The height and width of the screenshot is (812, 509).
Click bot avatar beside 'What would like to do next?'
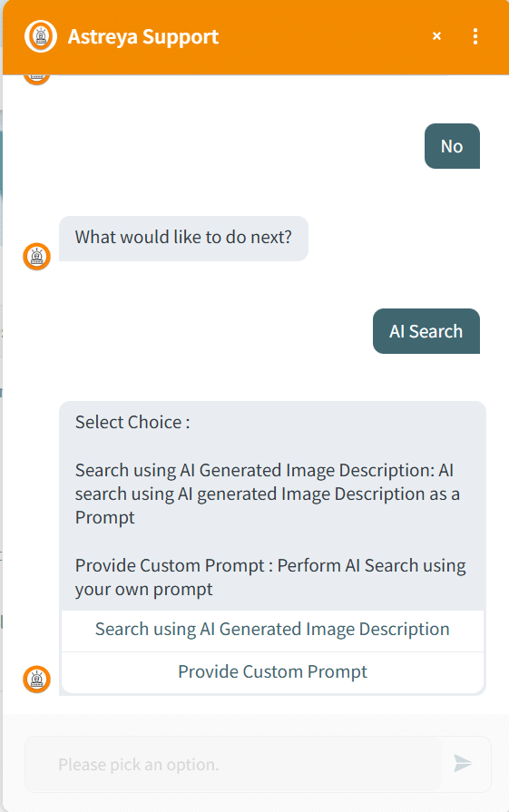tap(37, 257)
